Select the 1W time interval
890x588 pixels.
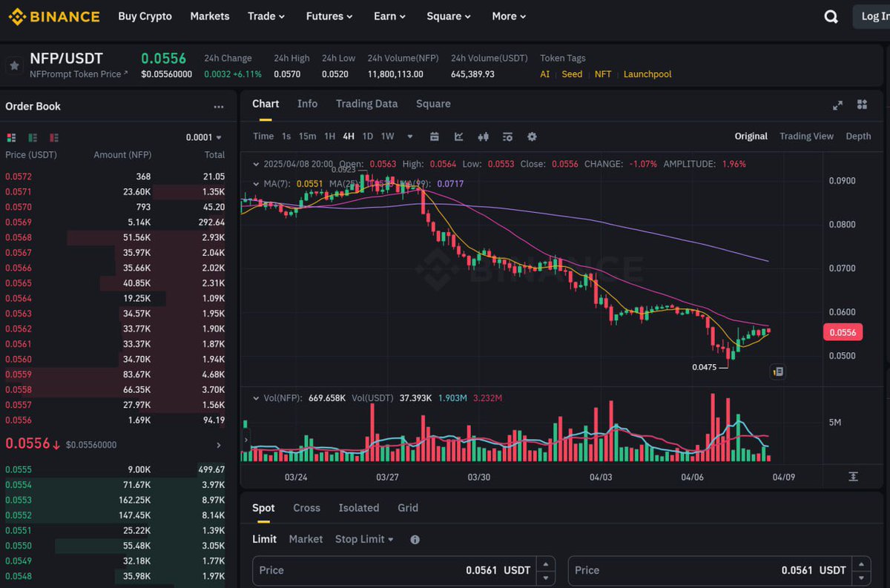387,136
